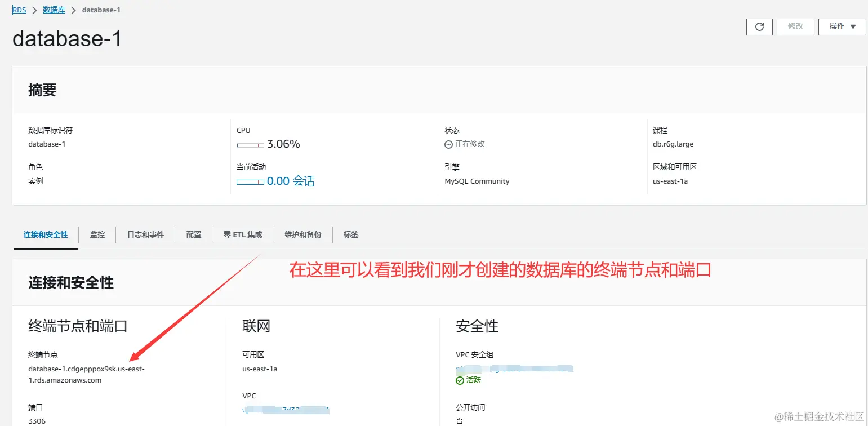Open the RDS breadcrumb link
This screenshot has width=868, height=426.
click(x=19, y=10)
